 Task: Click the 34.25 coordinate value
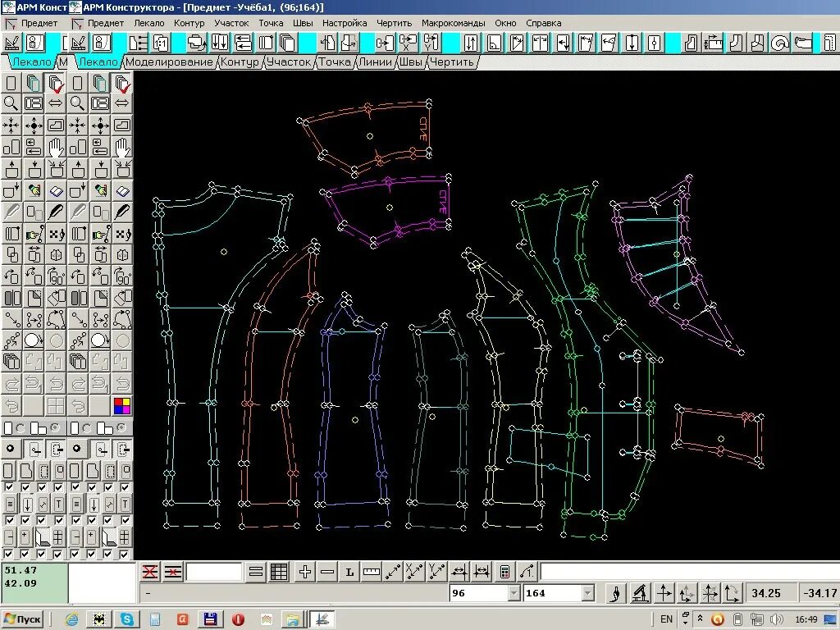(766, 593)
